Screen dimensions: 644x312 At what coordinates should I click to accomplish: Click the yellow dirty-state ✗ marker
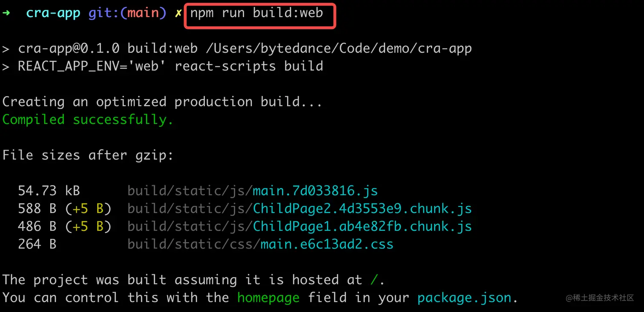pyautogui.click(x=178, y=14)
